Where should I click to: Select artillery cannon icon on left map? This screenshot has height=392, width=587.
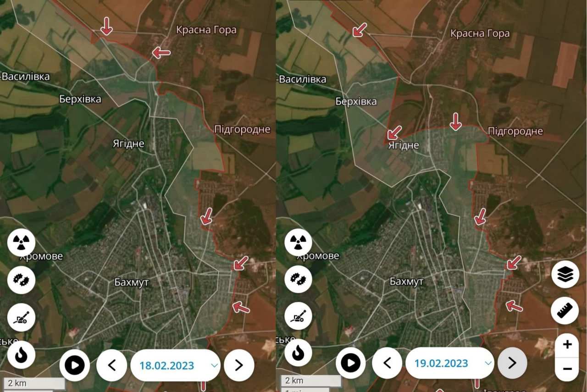(x=21, y=317)
